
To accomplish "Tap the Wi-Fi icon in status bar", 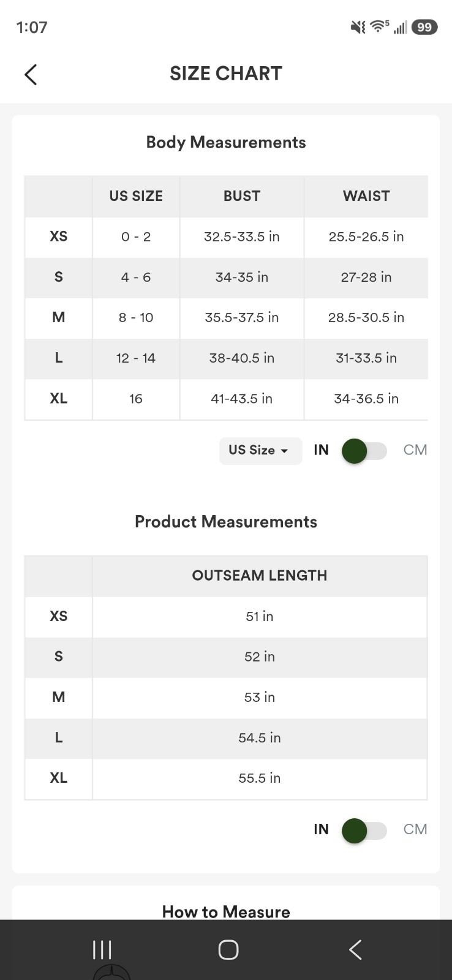I will pyautogui.click(x=379, y=26).
